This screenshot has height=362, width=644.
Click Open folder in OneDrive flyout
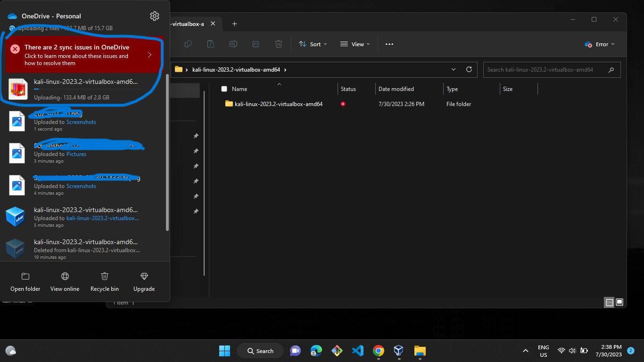point(25,282)
